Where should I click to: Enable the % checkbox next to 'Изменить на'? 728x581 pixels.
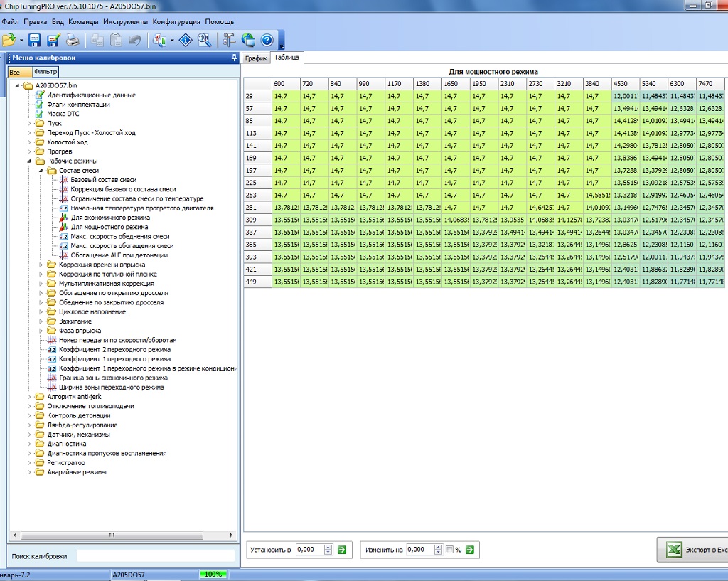point(449,550)
